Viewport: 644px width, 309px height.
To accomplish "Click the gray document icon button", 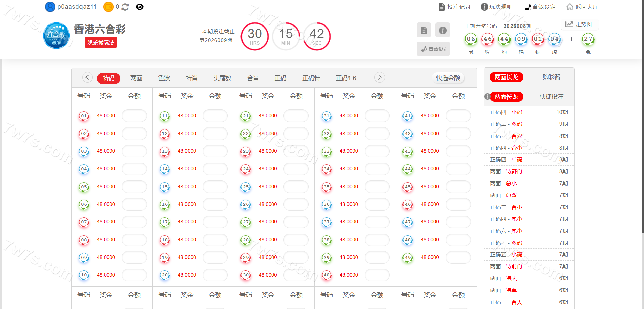I will click(424, 30).
